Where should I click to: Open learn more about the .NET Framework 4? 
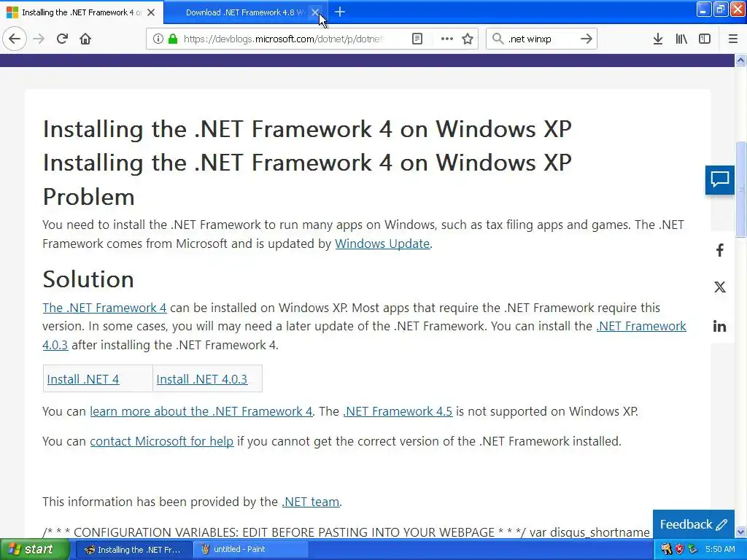tap(201, 411)
